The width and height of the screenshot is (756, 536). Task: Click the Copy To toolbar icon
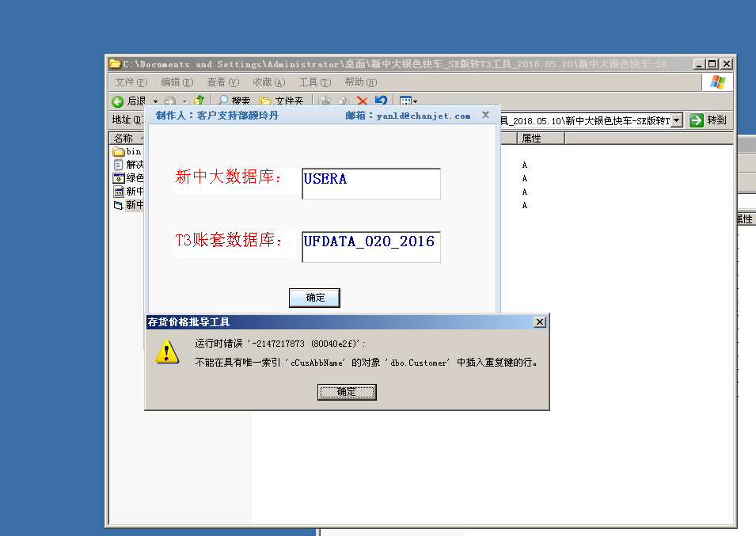click(344, 101)
